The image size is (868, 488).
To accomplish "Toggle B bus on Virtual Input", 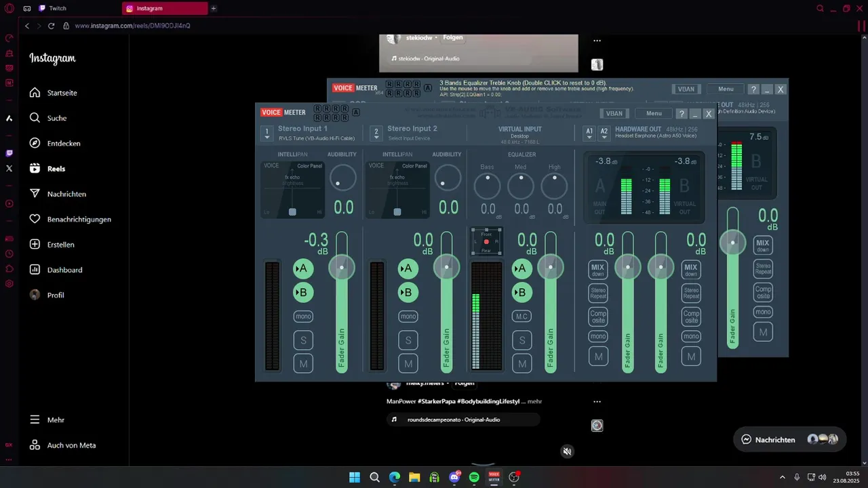I will (521, 293).
